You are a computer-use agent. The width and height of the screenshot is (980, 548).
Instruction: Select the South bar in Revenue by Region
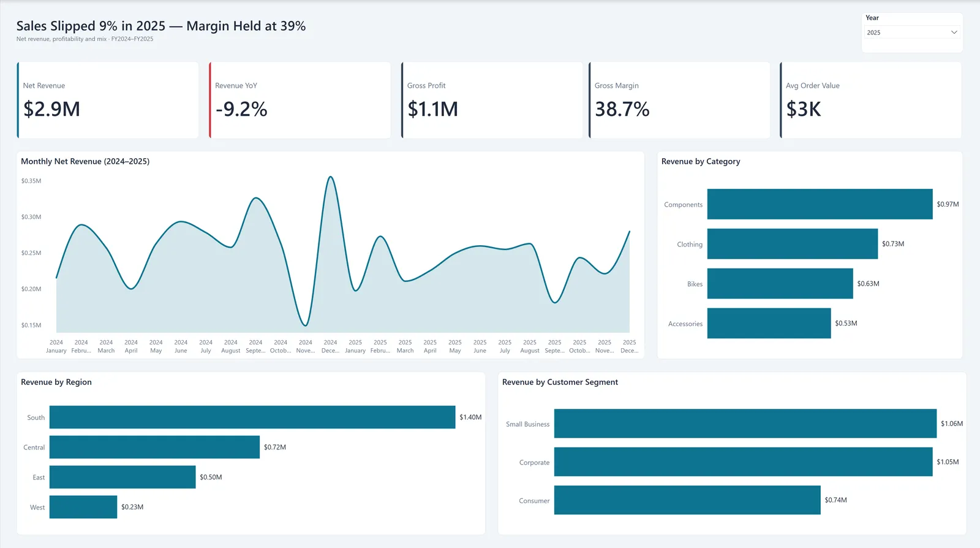pos(252,417)
